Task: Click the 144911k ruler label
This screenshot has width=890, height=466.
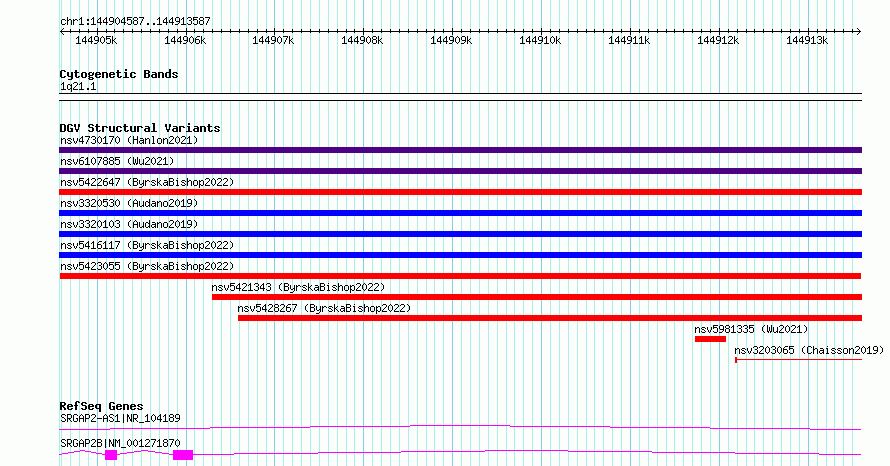Action: [x=629, y=40]
